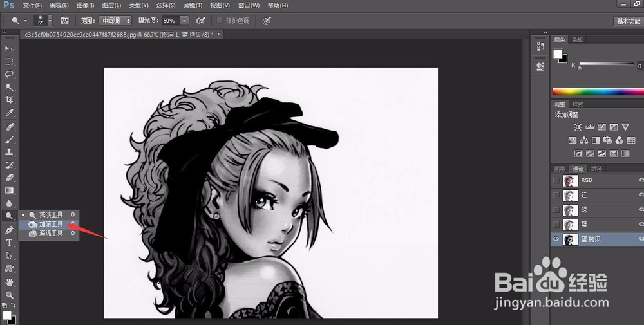The width and height of the screenshot is (644, 325).
Task: Select the Move tool
Action: (x=9, y=48)
